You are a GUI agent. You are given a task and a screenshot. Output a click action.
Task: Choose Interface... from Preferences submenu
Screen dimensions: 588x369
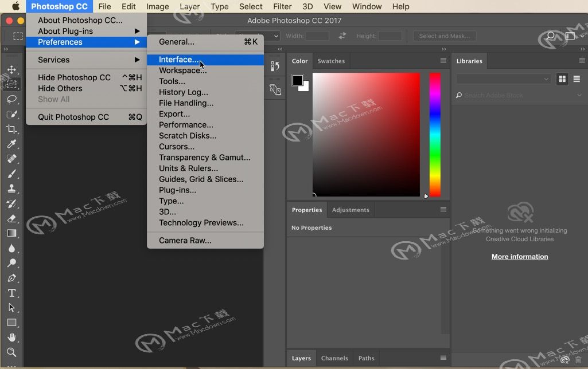point(205,60)
